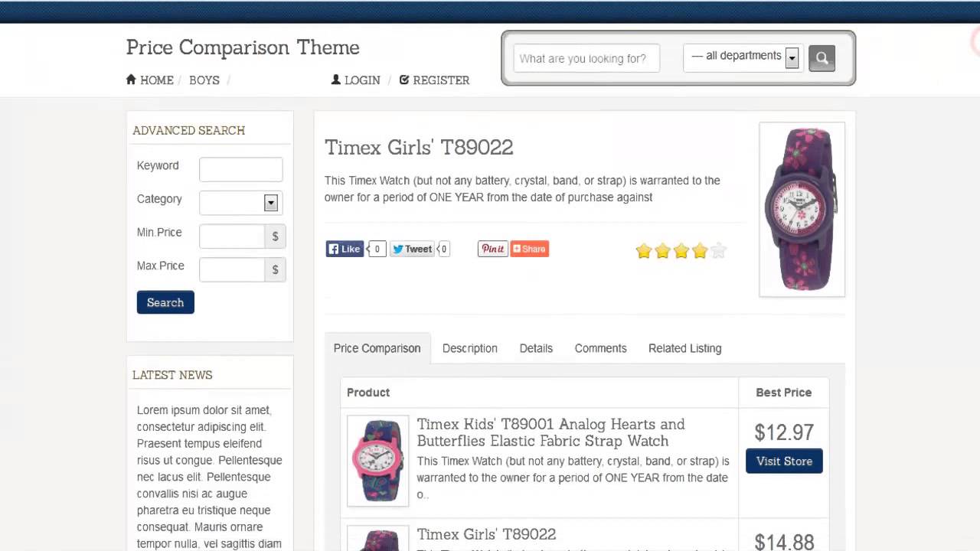Open the all departments dropdown

coord(743,57)
